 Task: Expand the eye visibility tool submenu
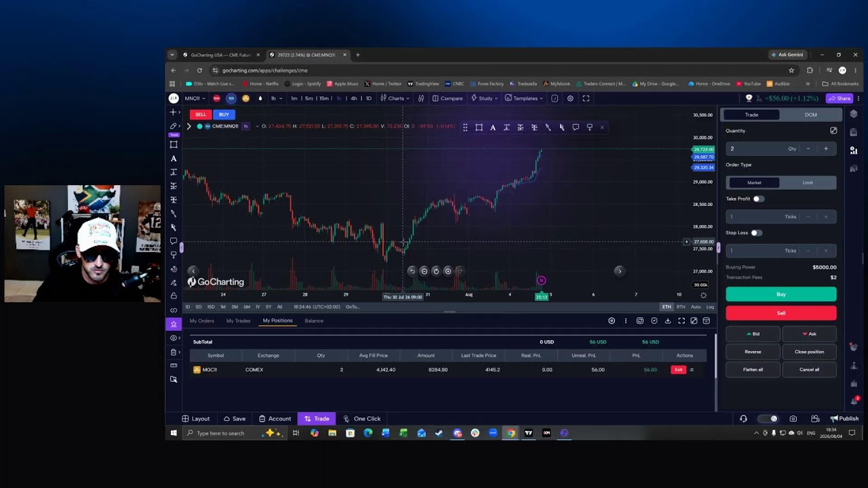point(179,338)
